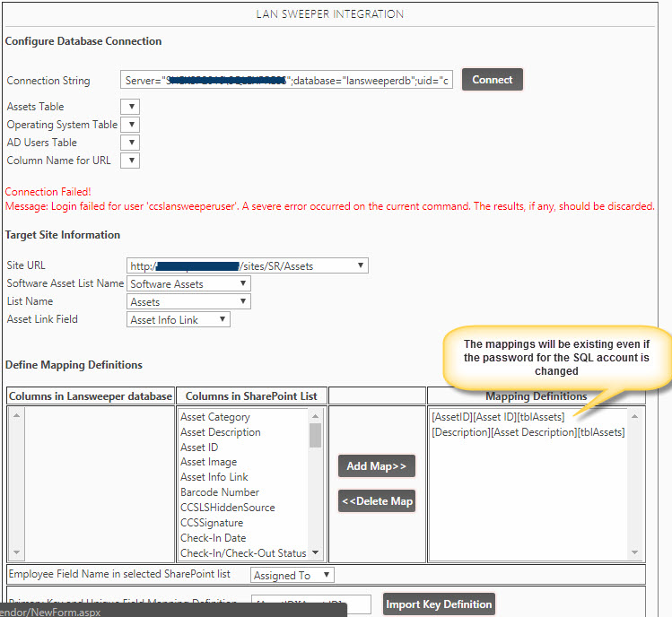The width and height of the screenshot is (672, 617).
Task: Edit the Connection String field
Action: 286,81
